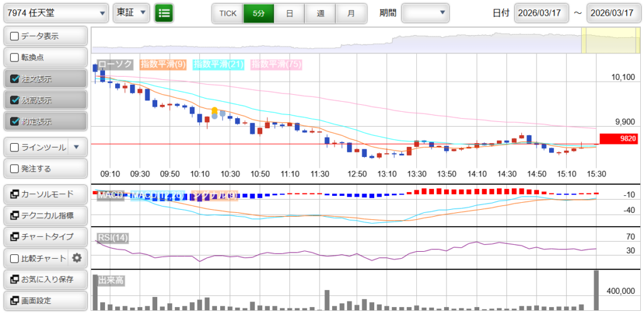Image resolution: width=644 pixels, height=314 pixels.
Task: Open chart type (チャートタイプ) selector
Action: 45,237
